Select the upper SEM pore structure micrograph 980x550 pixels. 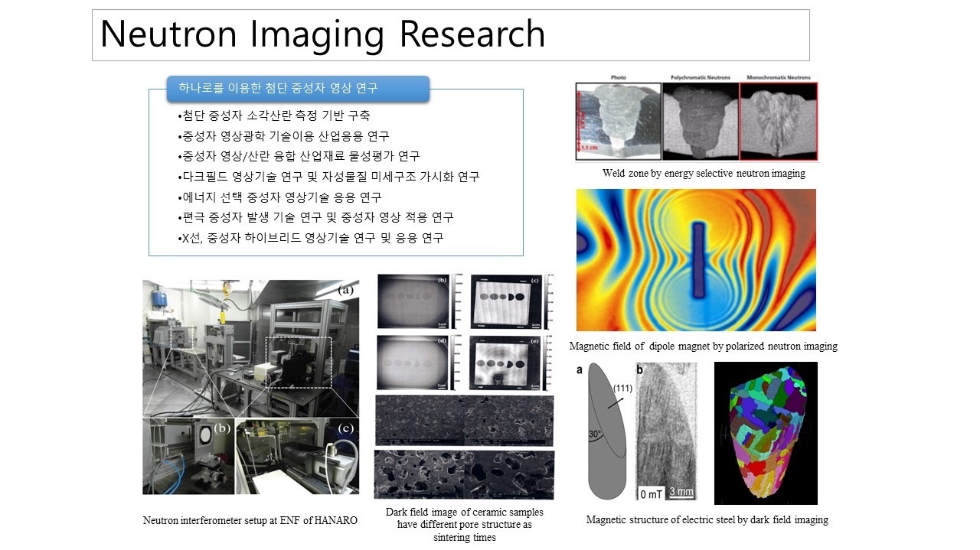(464, 421)
